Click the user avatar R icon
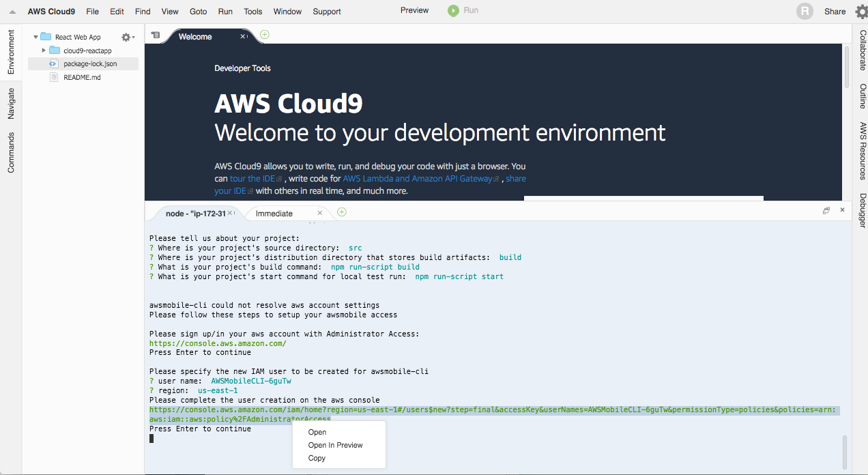This screenshot has height=475, width=868. [x=805, y=11]
